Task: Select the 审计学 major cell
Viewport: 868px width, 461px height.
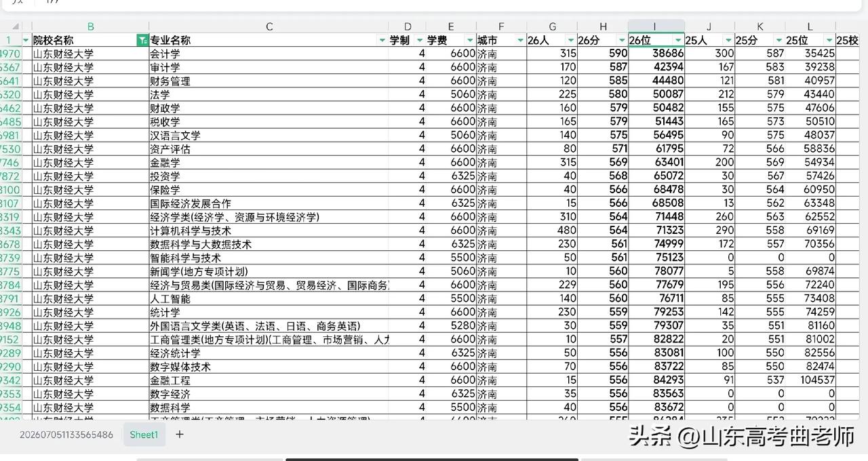Action: (x=269, y=67)
